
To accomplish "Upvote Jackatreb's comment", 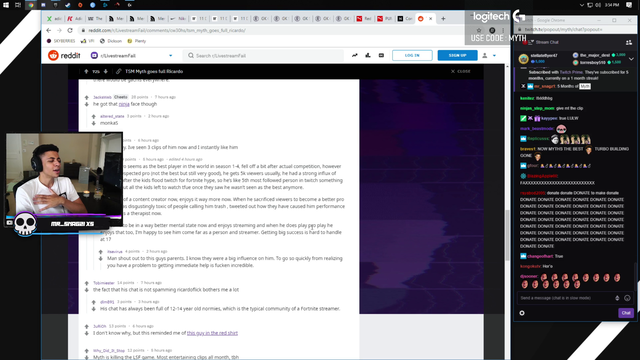I will pyautogui.click(x=87, y=98).
